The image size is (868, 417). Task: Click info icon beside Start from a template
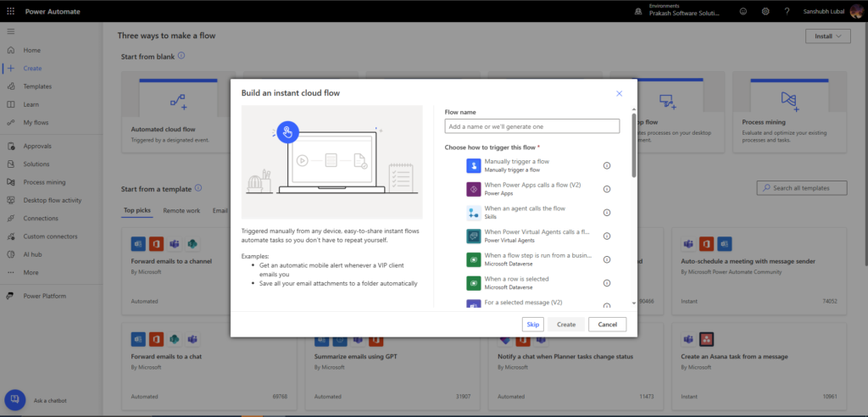(198, 188)
